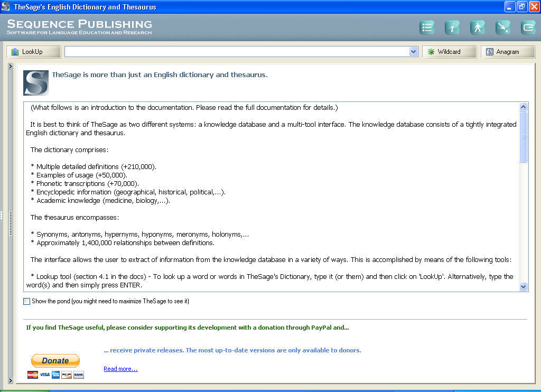
Task: Click the PayPal Donate button
Action: click(x=55, y=361)
